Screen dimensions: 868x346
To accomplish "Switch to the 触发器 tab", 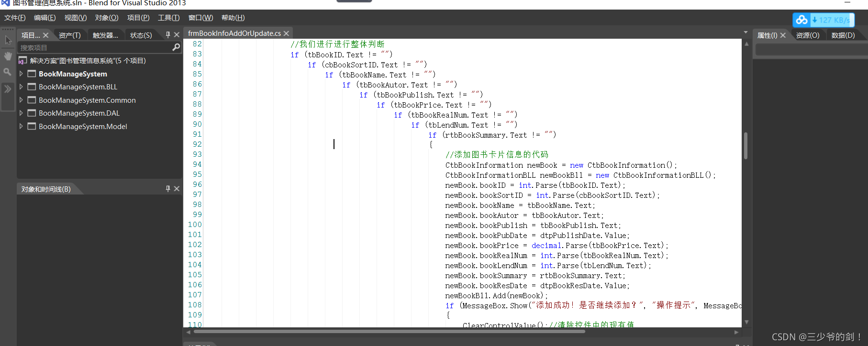I will tap(105, 35).
